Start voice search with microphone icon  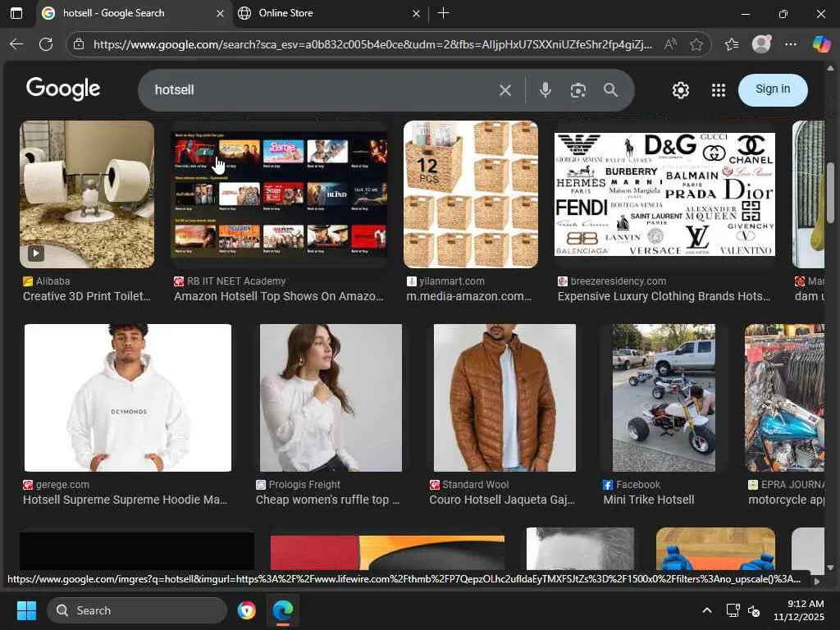[x=546, y=90]
